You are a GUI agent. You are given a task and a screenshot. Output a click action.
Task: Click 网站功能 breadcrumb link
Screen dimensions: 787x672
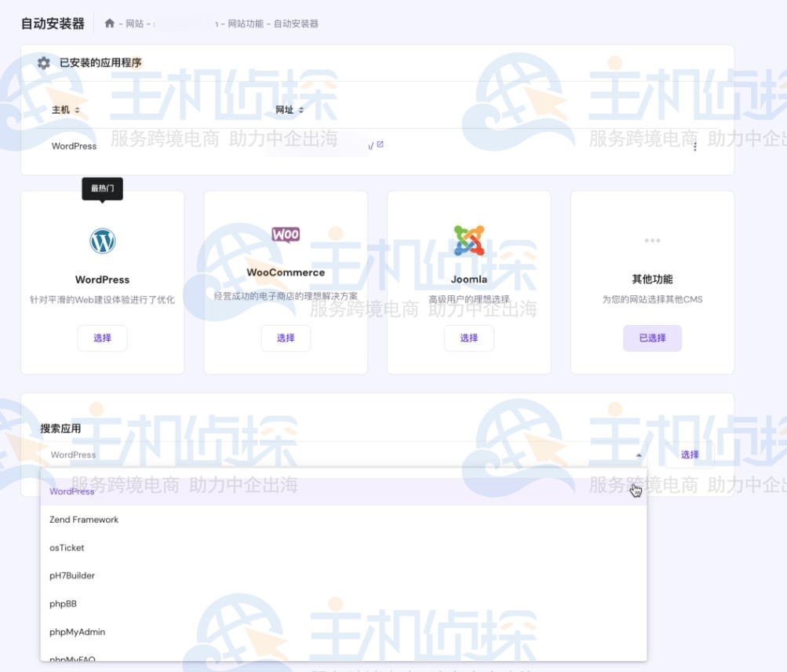(x=246, y=24)
